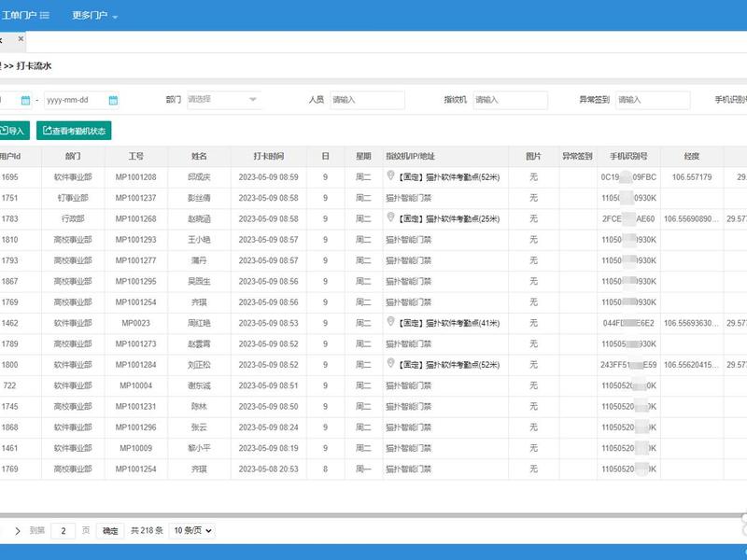Screen dimensions: 747x560
Task: Select the MP1001295 employee number cell
Action: [135, 282]
